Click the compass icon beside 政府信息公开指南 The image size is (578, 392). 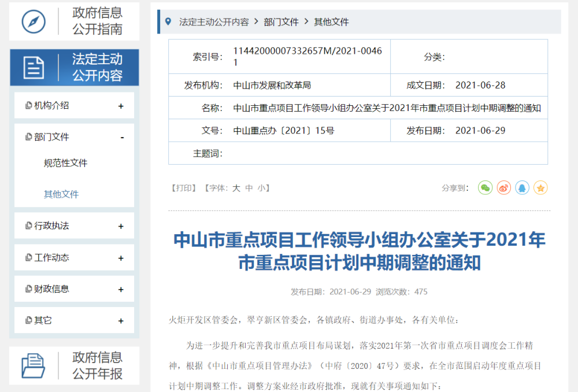point(34,21)
